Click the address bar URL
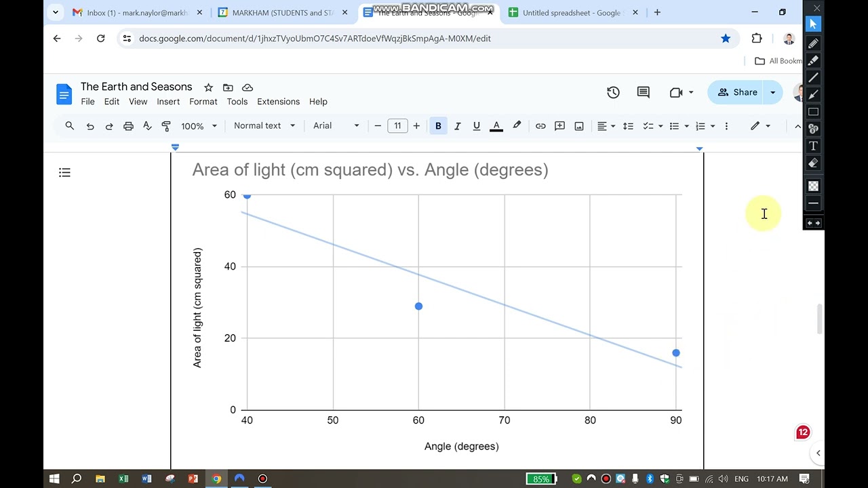Image resolution: width=868 pixels, height=488 pixels. click(x=315, y=39)
